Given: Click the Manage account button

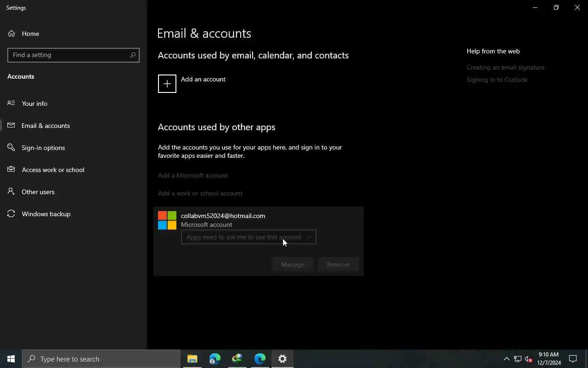Looking at the screenshot, I should [x=293, y=264].
